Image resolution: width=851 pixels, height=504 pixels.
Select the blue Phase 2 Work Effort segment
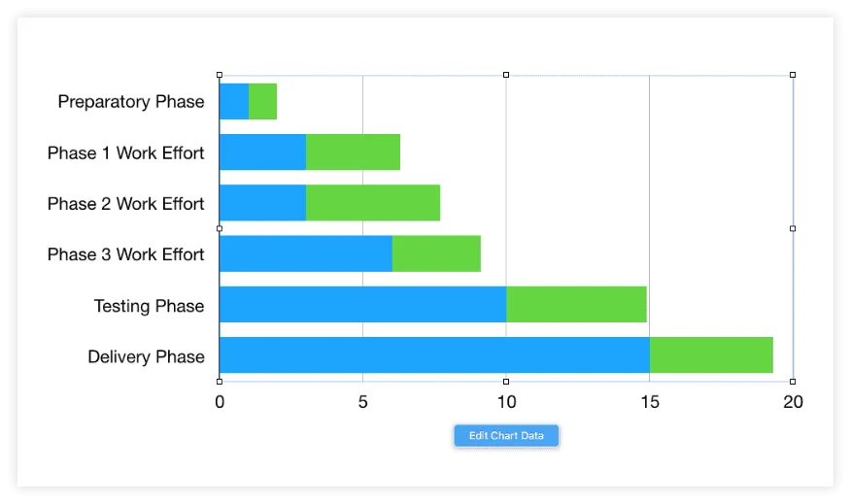[x=262, y=203]
